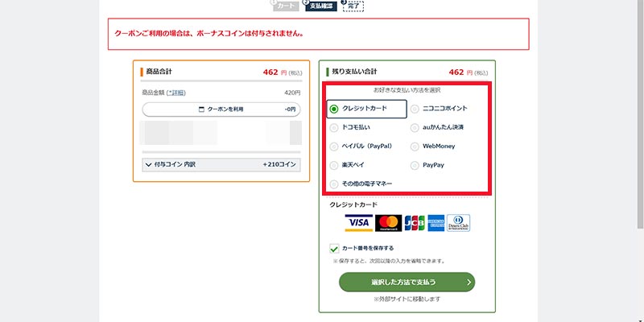The width and height of the screenshot is (644, 322).
Task: Click the coupon ticket icon
Action: [x=201, y=109]
